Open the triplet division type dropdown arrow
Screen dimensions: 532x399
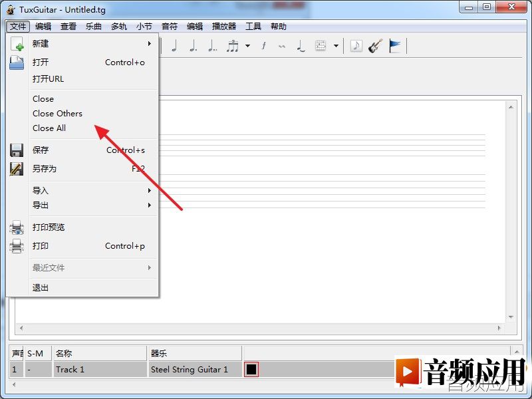[x=247, y=46]
